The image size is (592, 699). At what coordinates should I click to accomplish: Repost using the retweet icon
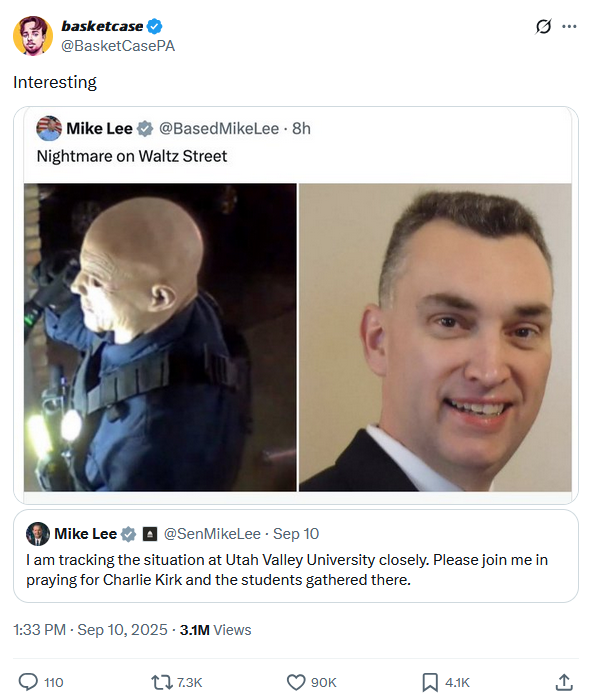click(161, 682)
